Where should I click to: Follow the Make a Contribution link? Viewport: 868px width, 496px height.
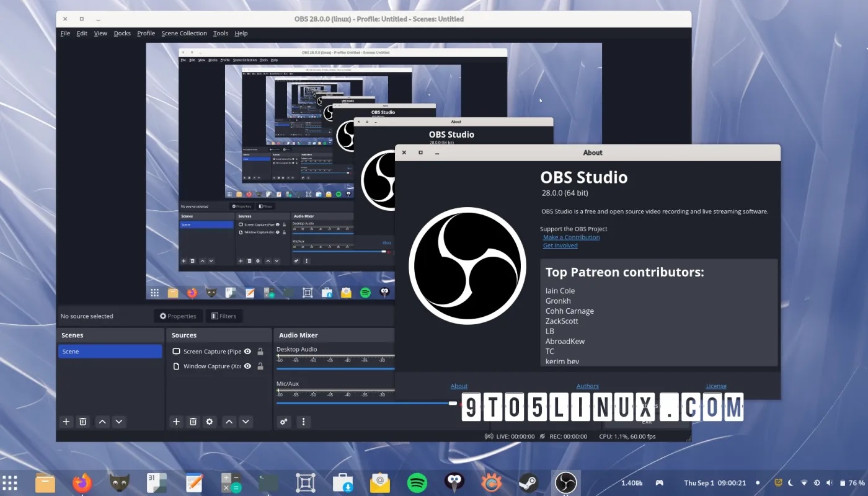(x=571, y=237)
